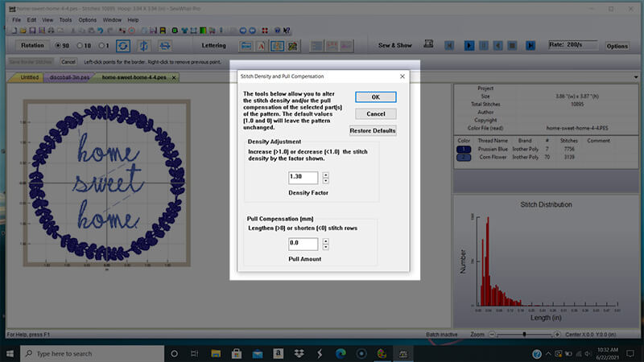Image resolution: width=644 pixels, height=362 pixels.
Task: Click the vertical flip mirror icon
Action: (x=143, y=46)
